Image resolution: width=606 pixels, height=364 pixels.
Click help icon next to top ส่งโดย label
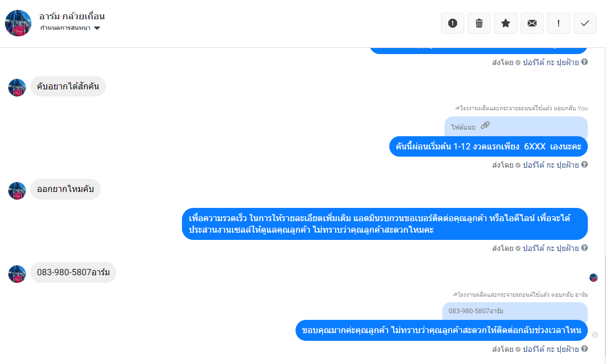[584, 62]
